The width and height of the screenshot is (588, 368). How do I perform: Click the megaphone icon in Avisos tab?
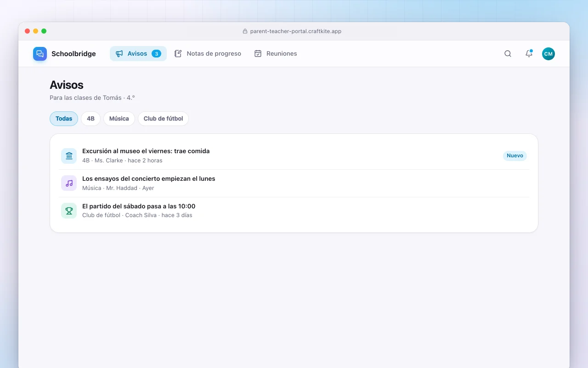(119, 54)
